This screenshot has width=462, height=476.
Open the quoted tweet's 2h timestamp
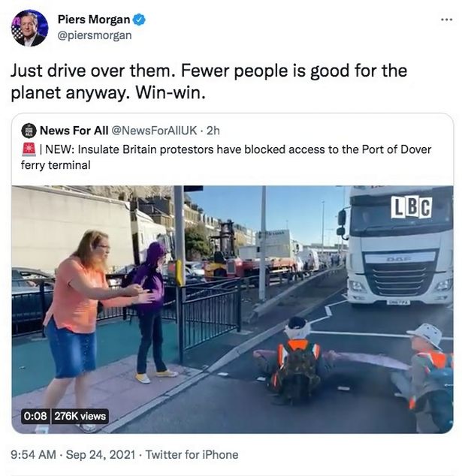[x=213, y=131]
